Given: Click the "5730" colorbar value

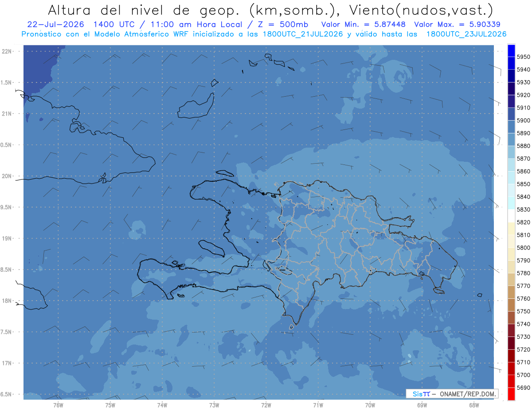Looking at the screenshot, I should click(524, 337).
